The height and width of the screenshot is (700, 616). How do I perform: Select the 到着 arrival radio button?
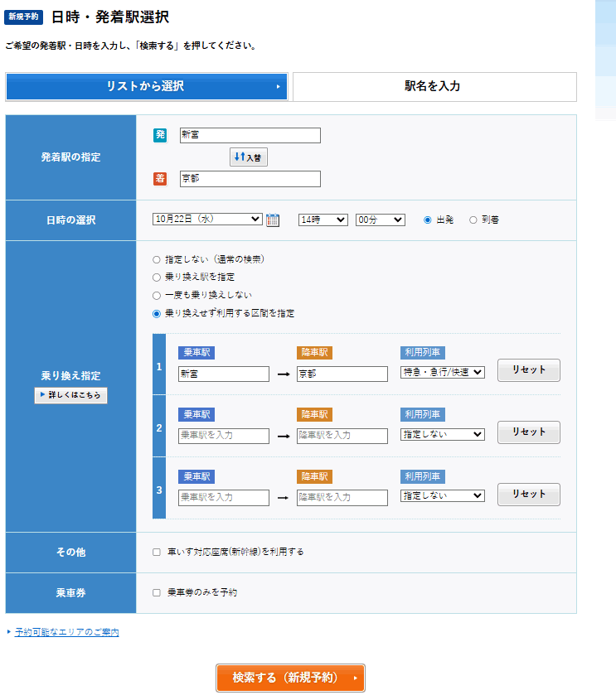473,220
